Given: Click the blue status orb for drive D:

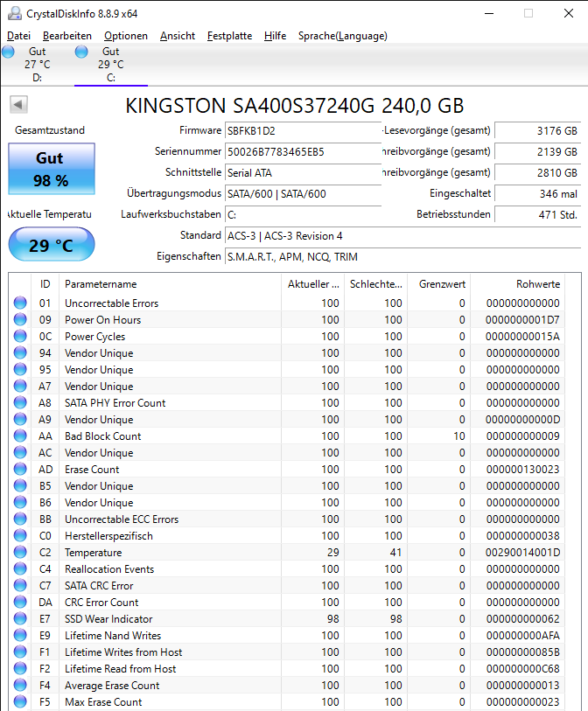Looking at the screenshot, I should 8,52.
